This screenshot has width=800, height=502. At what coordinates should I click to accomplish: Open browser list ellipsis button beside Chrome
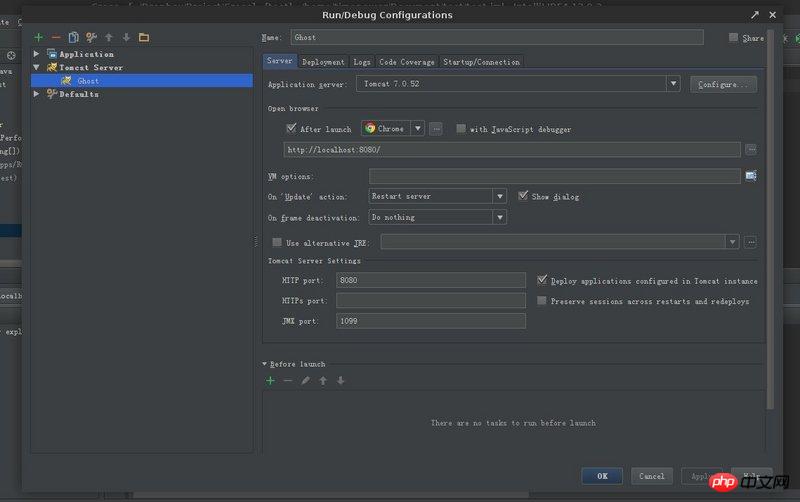point(436,129)
